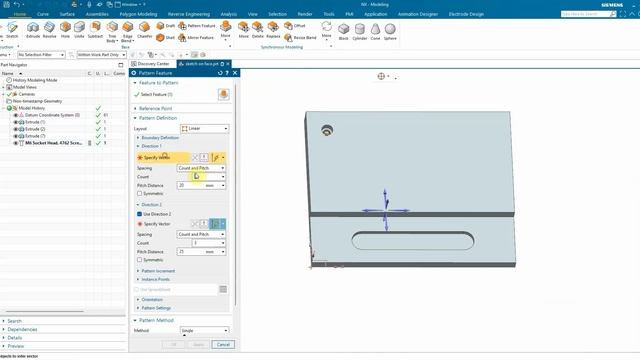640x360 pixels.
Task: Select the Offset Region tool
Action: (295, 26)
